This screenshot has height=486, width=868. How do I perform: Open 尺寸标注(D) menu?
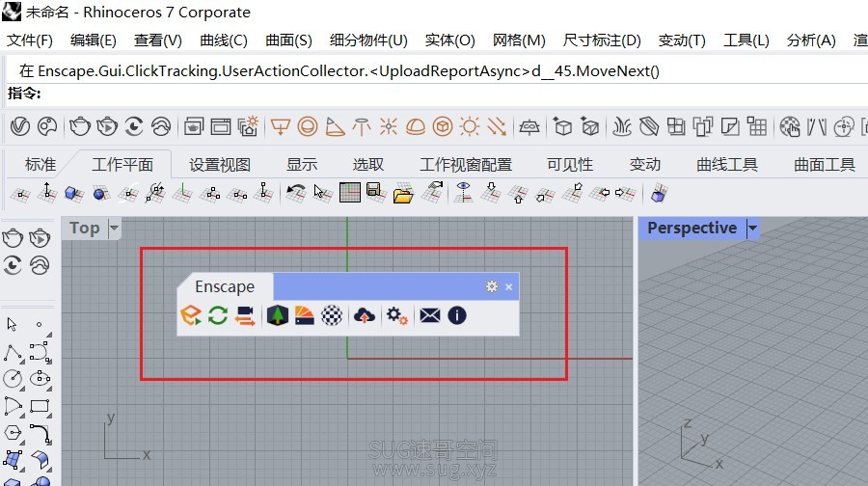click(x=602, y=40)
